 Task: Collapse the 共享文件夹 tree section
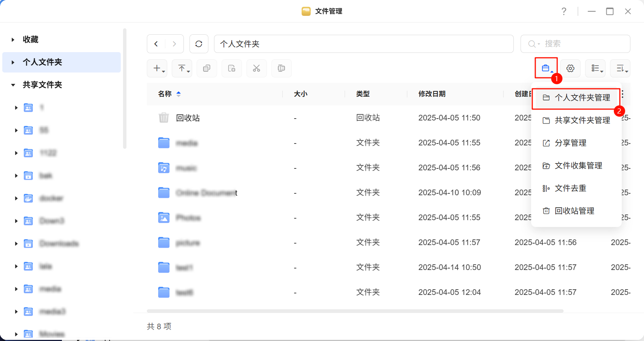pyautogui.click(x=13, y=85)
